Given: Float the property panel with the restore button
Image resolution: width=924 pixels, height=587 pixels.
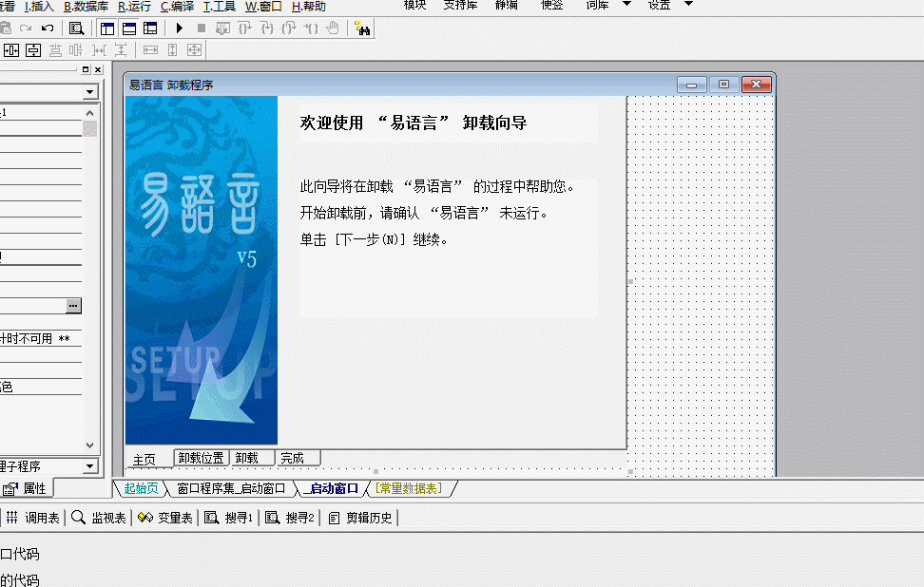Looking at the screenshot, I should 86,69.
